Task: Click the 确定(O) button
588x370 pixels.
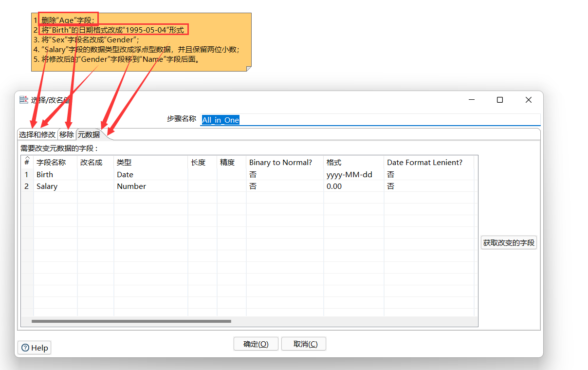Action: click(256, 344)
